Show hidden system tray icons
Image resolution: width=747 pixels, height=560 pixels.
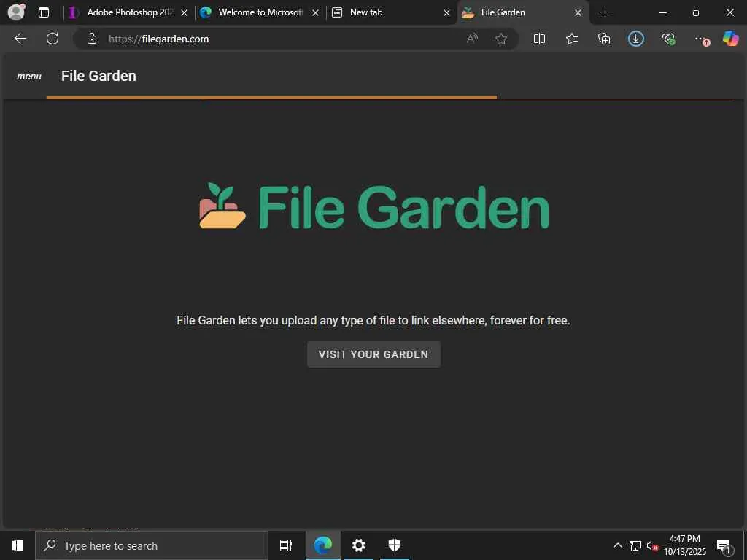[617, 545]
